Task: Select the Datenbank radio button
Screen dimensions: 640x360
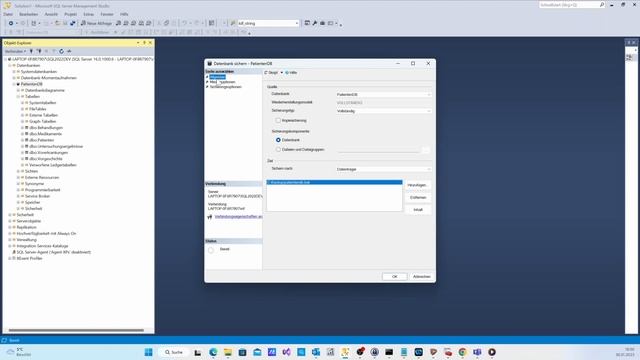Action: coord(278,140)
